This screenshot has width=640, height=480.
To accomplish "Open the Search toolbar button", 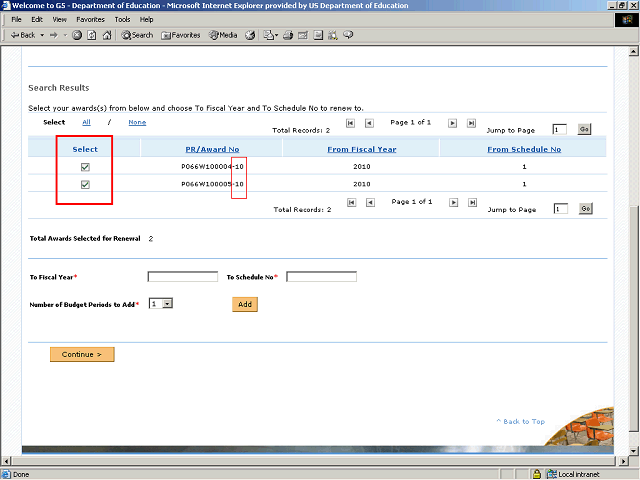I will [137, 35].
